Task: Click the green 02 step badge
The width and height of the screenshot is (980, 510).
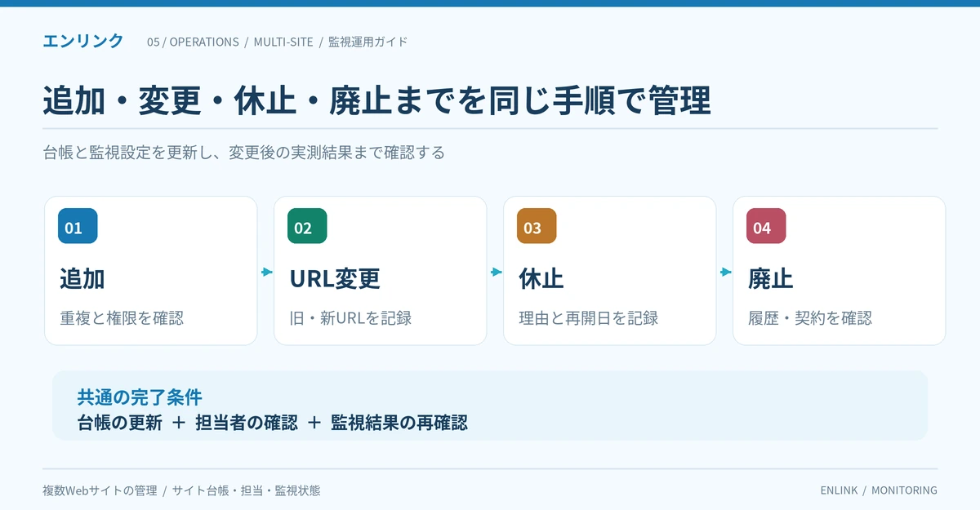Action: click(x=307, y=226)
